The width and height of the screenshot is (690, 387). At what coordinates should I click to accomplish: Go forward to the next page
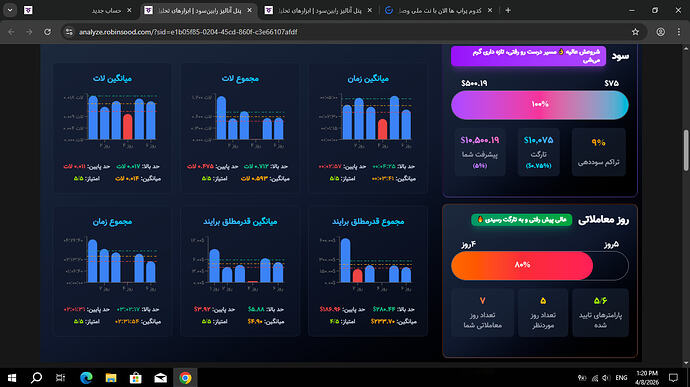[29, 32]
